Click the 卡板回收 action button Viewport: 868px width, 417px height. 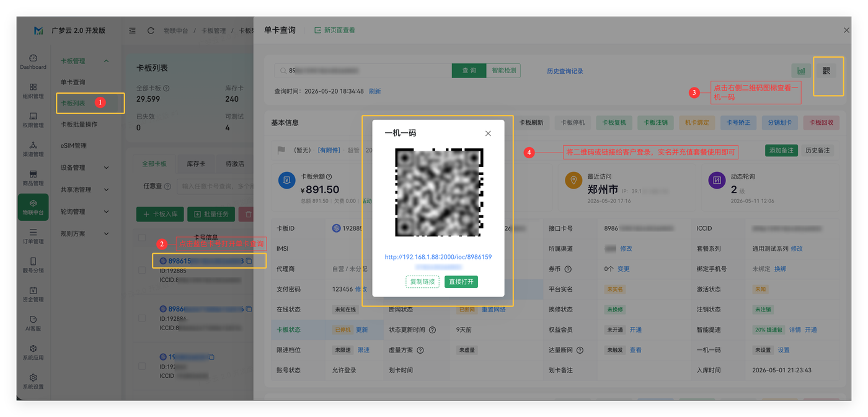821,122
